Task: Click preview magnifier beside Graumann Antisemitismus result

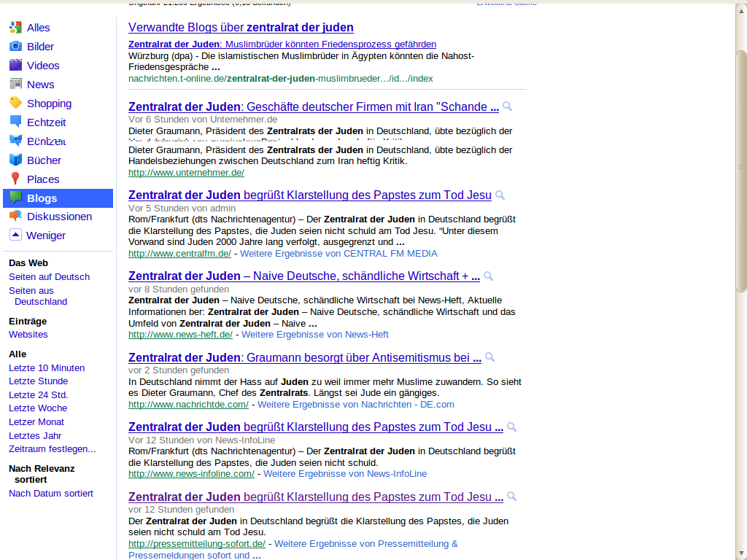Action: coord(489,357)
